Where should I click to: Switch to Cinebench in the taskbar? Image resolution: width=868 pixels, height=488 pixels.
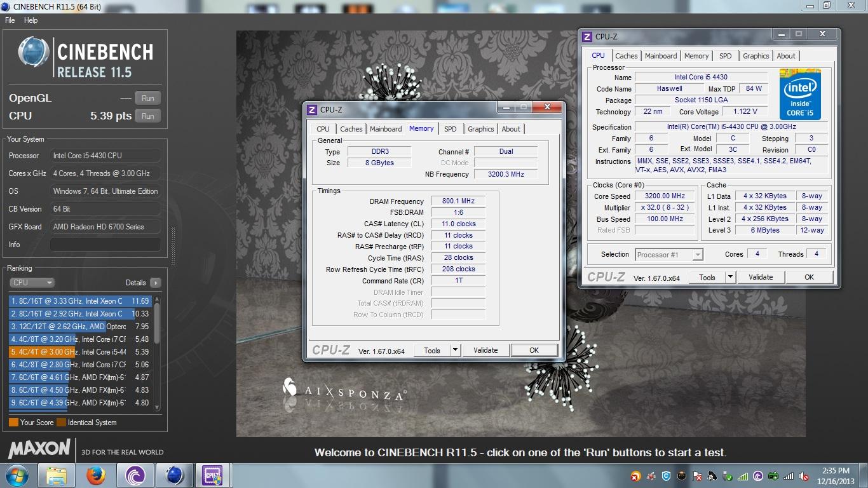tap(174, 475)
